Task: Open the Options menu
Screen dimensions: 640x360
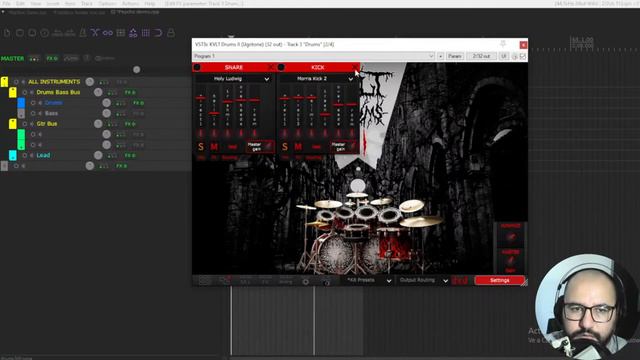Action: [107, 4]
